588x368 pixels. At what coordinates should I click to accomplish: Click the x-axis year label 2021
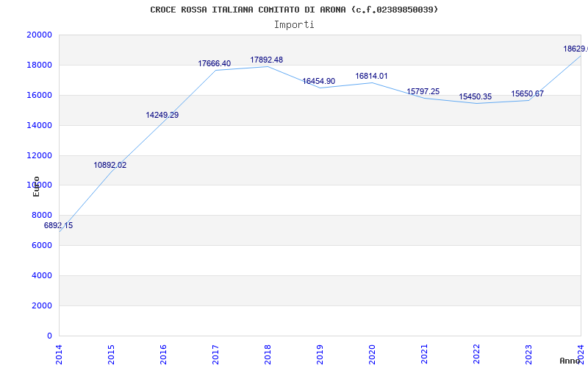tap(424, 355)
